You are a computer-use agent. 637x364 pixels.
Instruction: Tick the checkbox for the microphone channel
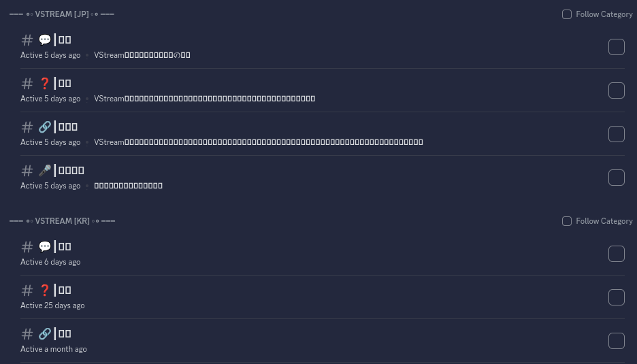[616, 178]
